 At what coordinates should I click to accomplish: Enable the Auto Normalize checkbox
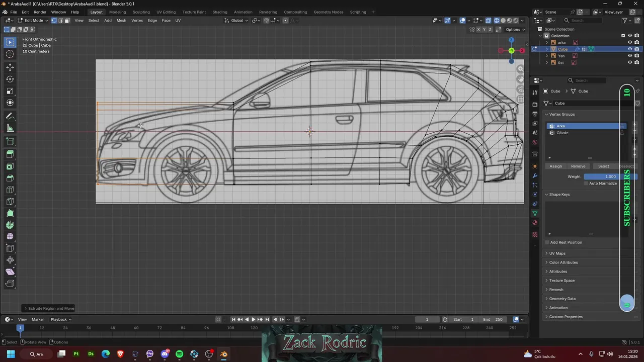(586, 184)
